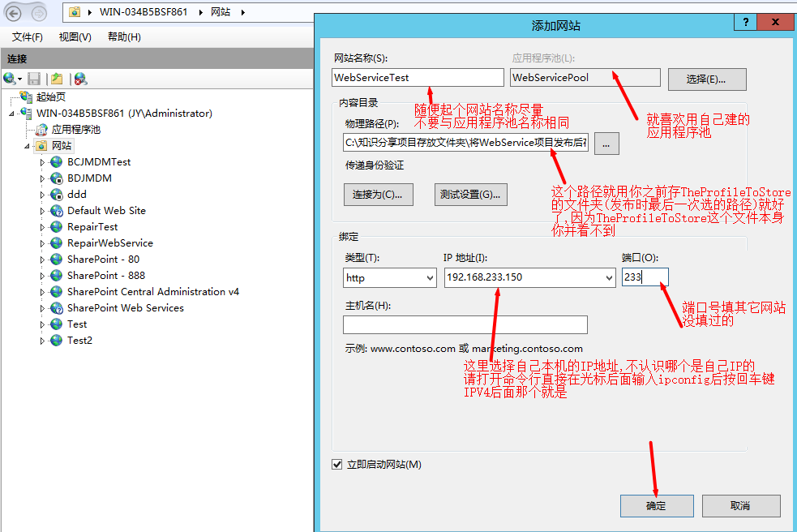Click the globe icon for BCJMDMTest

click(57, 161)
